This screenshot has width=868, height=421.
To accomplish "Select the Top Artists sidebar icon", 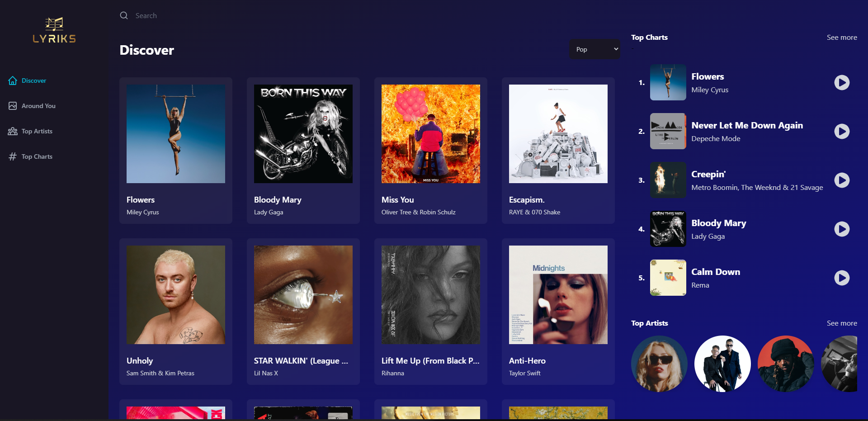I will (12, 131).
